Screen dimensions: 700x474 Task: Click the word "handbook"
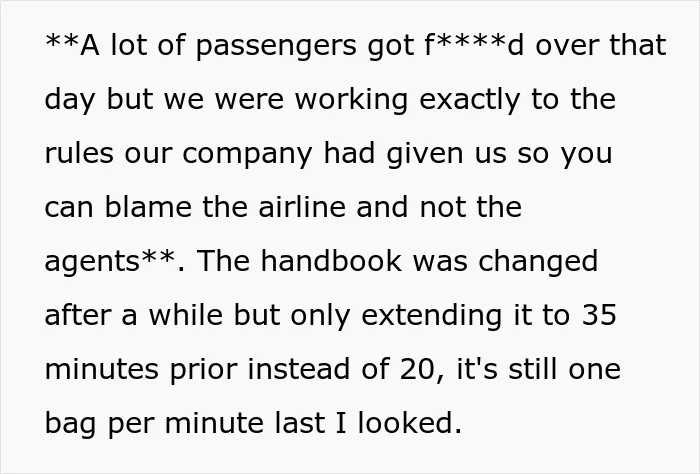point(331,260)
